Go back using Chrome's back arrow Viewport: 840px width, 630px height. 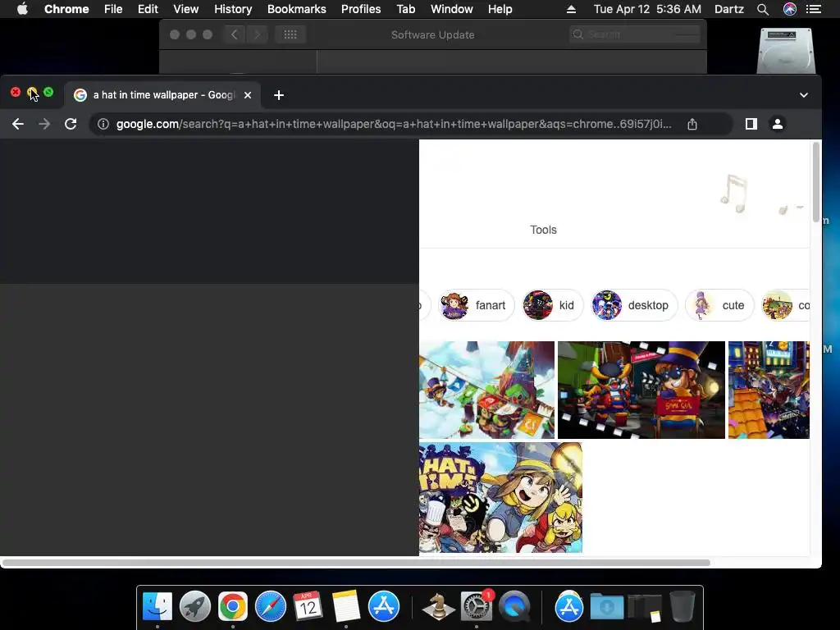pyautogui.click(x=18, y=125)
